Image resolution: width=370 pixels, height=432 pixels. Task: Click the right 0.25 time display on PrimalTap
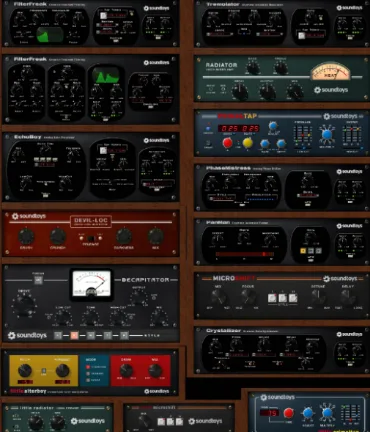(x=250, y=128)
